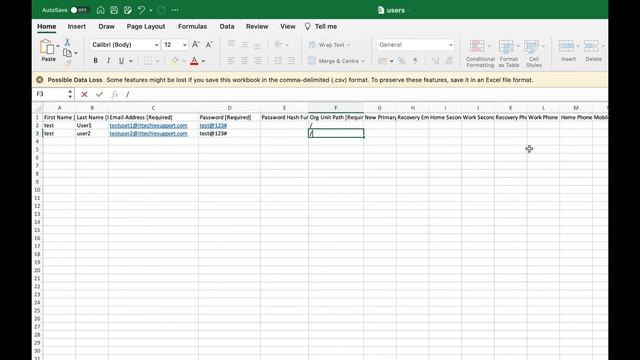Open Format as Table gallery
Image resolution: width=640 pixels, height=360 pixels.
pos(509,53)
